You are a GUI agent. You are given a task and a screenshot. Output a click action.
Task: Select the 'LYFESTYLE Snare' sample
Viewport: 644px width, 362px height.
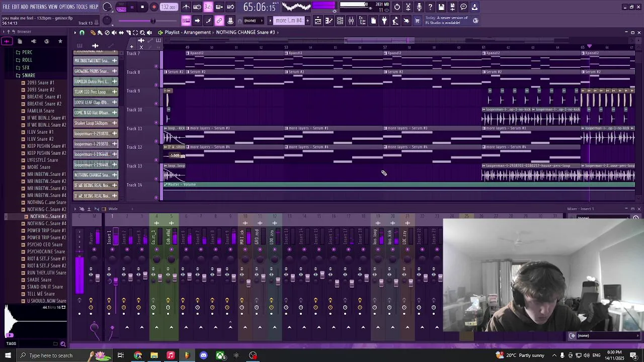coord(42,160)
